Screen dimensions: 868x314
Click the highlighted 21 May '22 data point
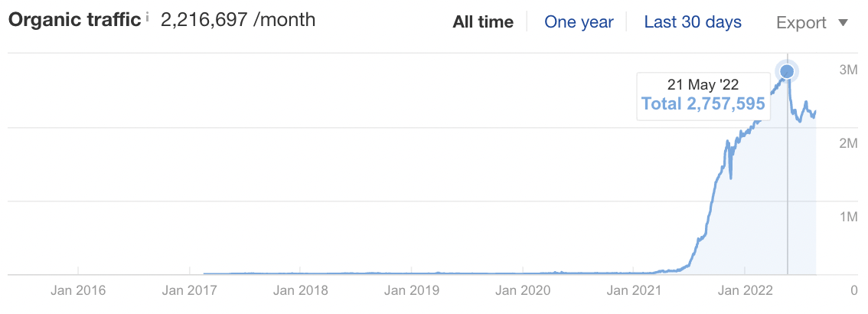(787, 71)
